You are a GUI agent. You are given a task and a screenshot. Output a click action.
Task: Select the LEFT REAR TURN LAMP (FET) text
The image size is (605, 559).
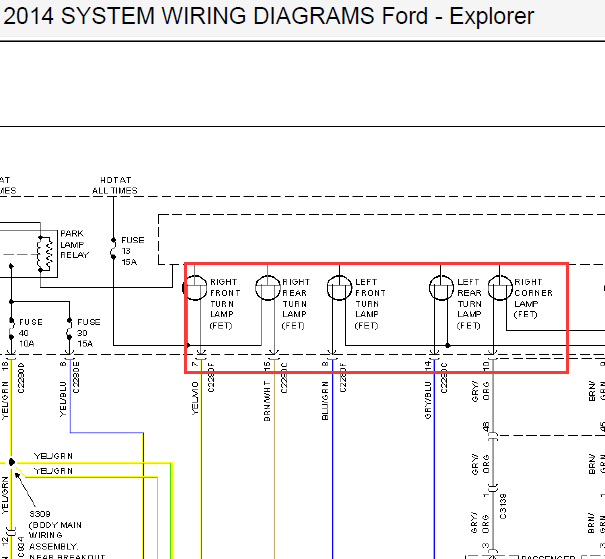coord(469,304)
